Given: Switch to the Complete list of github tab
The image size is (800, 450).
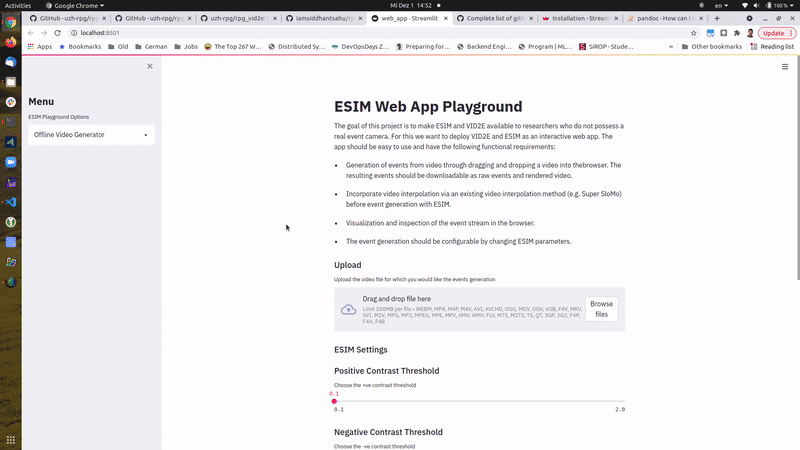Looking at the screenshot, I should (494, 18).
